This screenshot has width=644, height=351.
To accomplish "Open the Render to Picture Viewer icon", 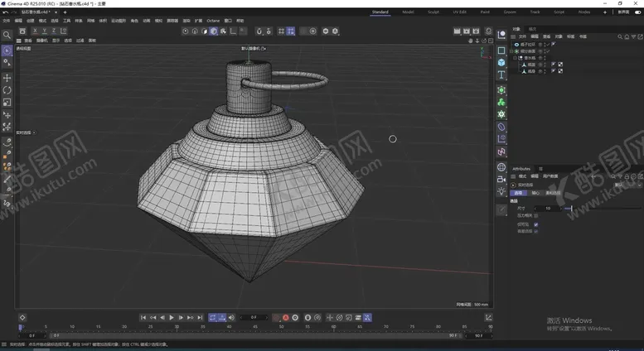I will pos(467,31).
